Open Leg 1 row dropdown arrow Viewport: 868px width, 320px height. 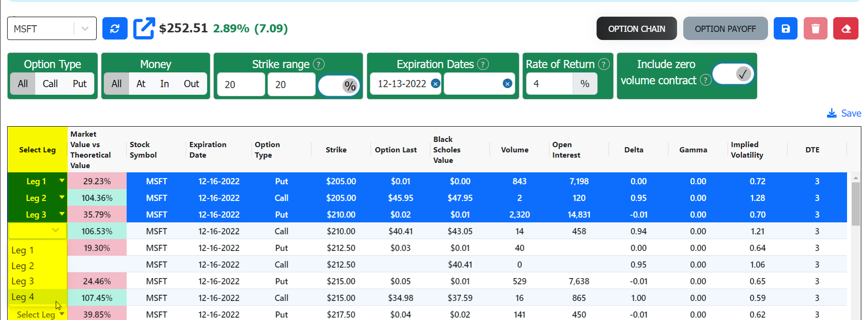pyautogui.click(x=62, y=180)
